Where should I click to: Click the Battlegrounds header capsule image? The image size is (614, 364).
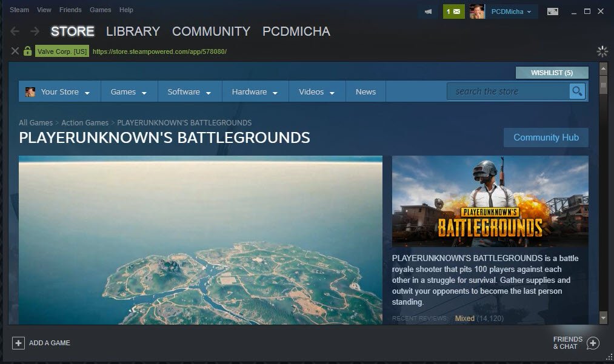pos(490,201)
